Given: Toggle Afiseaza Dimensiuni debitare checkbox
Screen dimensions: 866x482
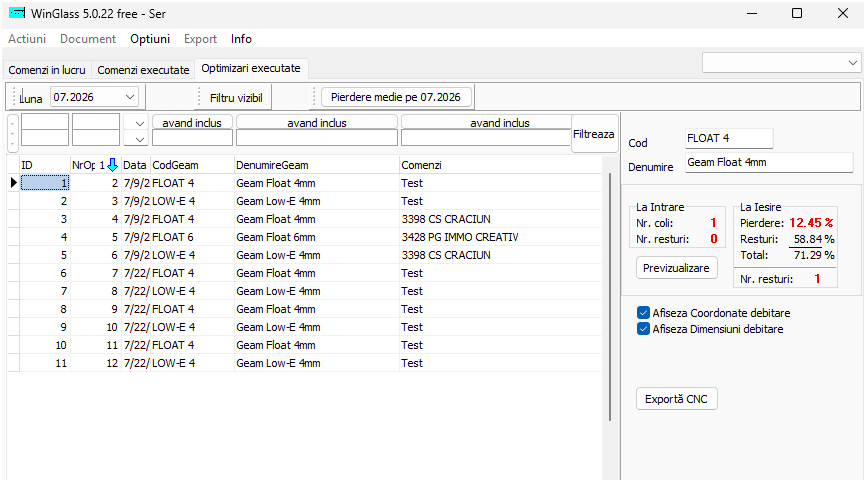Looking at the screenshot, I should 643,329.
